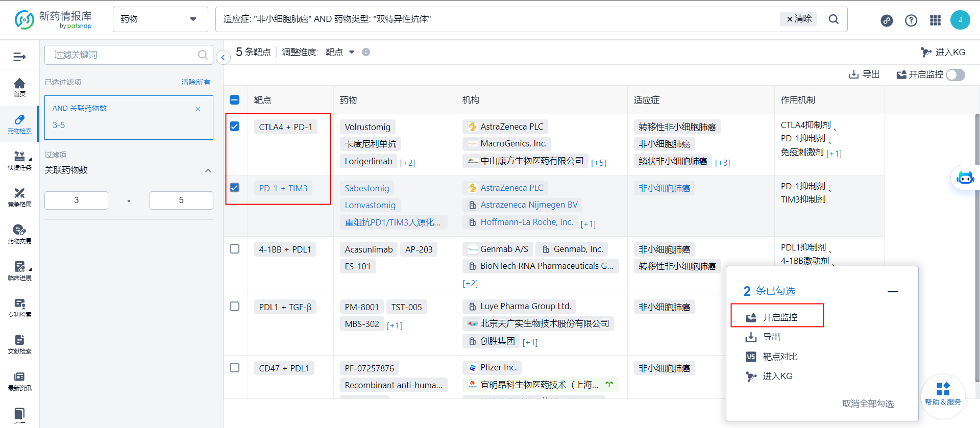Click the 新药情报库 logo
The height and width of the screenshot is (428, 980).
[53, 20]
